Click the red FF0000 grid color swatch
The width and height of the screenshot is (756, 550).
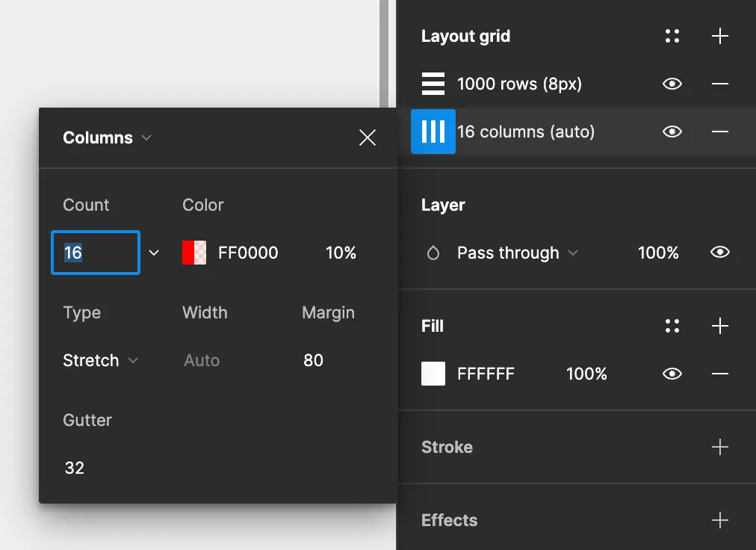point(194,253)
